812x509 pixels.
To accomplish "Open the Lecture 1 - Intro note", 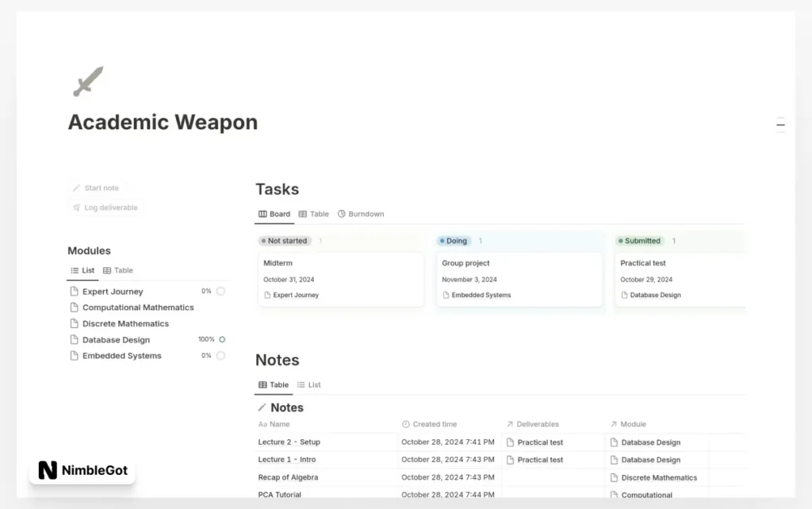I will point(287,460).
